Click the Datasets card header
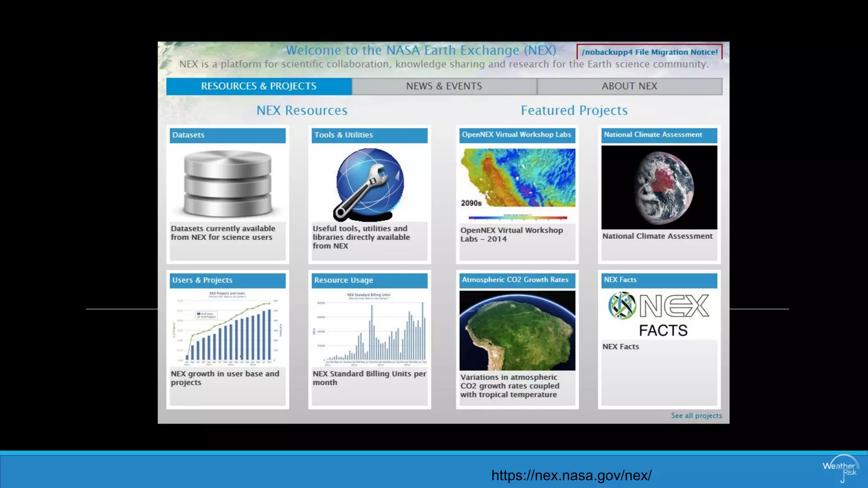The height and width of the screenshot is (488, 868). click(228, 135)
